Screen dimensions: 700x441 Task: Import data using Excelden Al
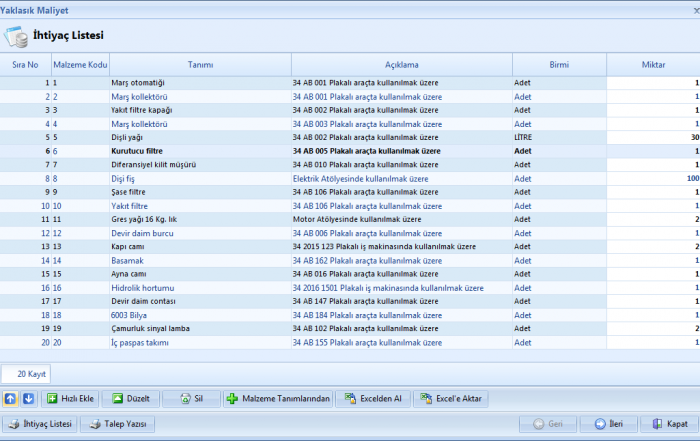tap(373, 398)
